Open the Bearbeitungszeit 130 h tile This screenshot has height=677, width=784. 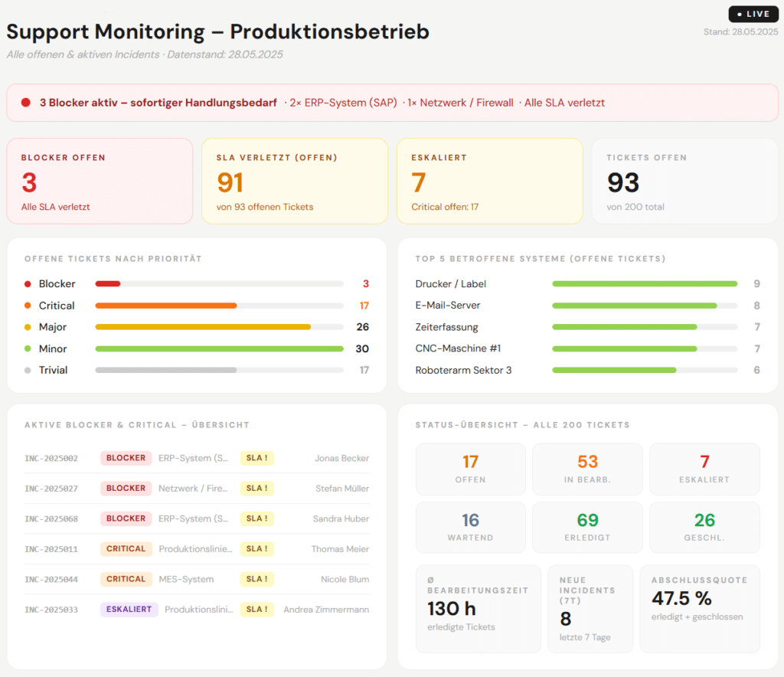point(478,609)
